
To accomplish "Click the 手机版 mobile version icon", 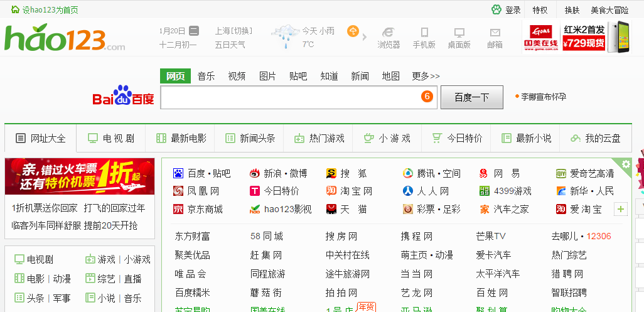I will (x=424, y=33).
